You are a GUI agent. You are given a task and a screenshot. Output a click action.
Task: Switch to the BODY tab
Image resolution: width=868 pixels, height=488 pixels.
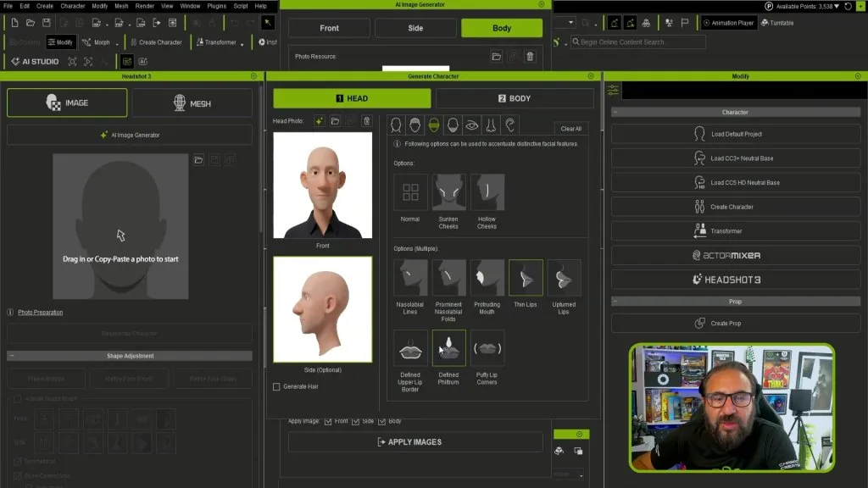point(515,98)
